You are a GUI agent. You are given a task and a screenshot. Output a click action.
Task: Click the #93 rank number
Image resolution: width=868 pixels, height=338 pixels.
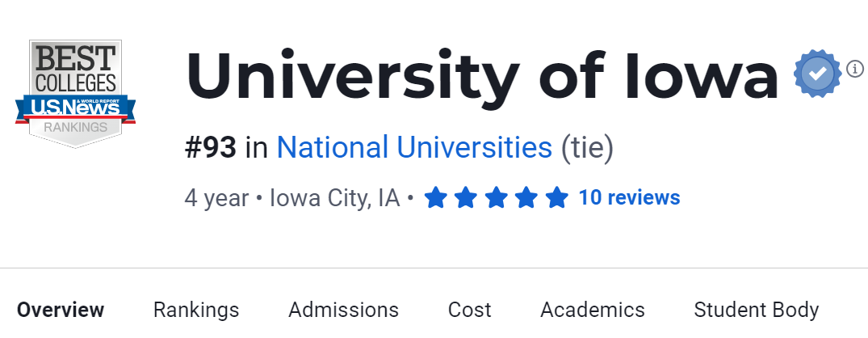210,148
